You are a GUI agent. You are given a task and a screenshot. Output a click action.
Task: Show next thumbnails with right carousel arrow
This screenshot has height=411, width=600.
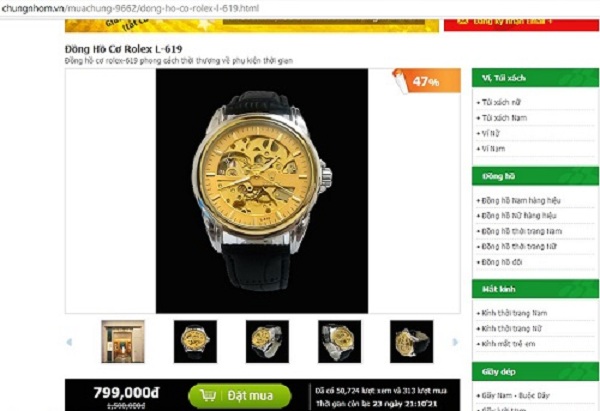tap(455, 342)
